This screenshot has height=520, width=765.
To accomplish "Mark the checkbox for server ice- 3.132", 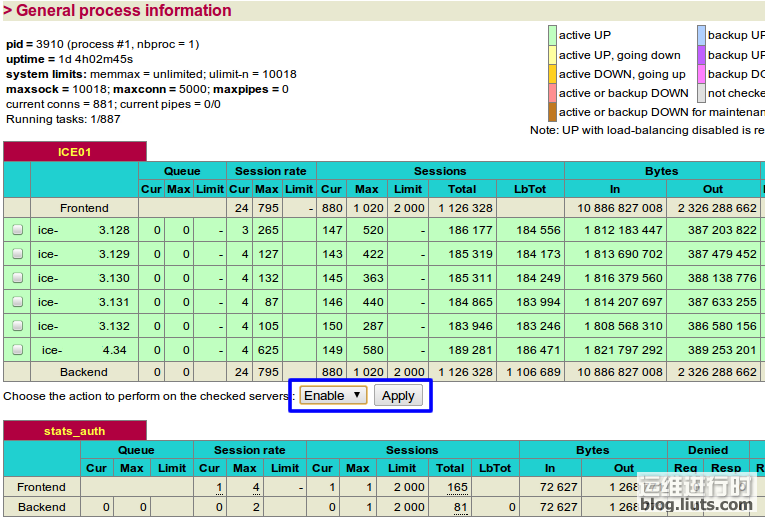I will tap(17, 326).
